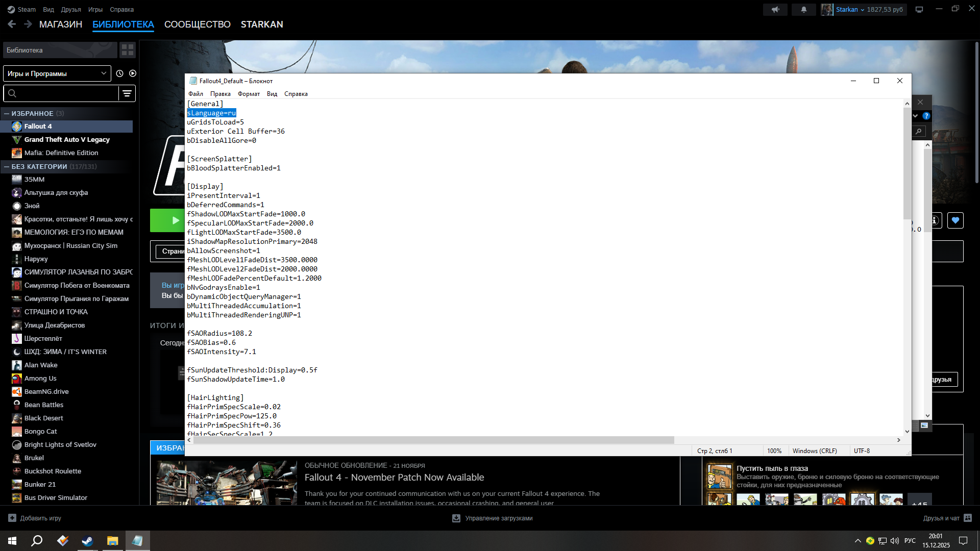Click the Fallout 4 news thumbnail image
The height and width of the screenshot is (551, 980).
pyautogui.click(x=227, y=483)
